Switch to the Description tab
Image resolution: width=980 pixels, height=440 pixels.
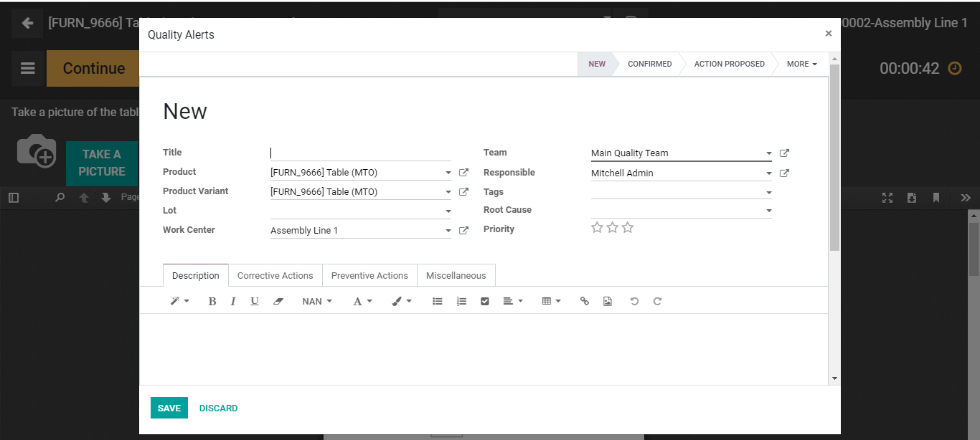point(196,276)
